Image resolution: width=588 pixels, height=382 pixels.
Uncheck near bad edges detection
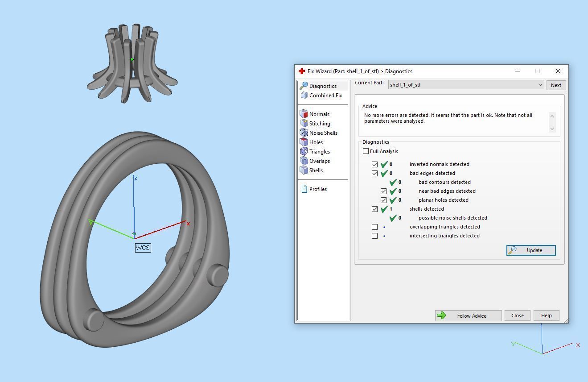384,191
